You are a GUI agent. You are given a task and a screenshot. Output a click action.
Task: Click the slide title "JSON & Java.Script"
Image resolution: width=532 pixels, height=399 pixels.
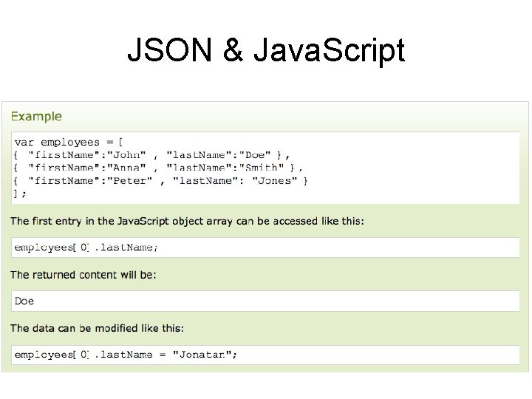tap(266, 50)
